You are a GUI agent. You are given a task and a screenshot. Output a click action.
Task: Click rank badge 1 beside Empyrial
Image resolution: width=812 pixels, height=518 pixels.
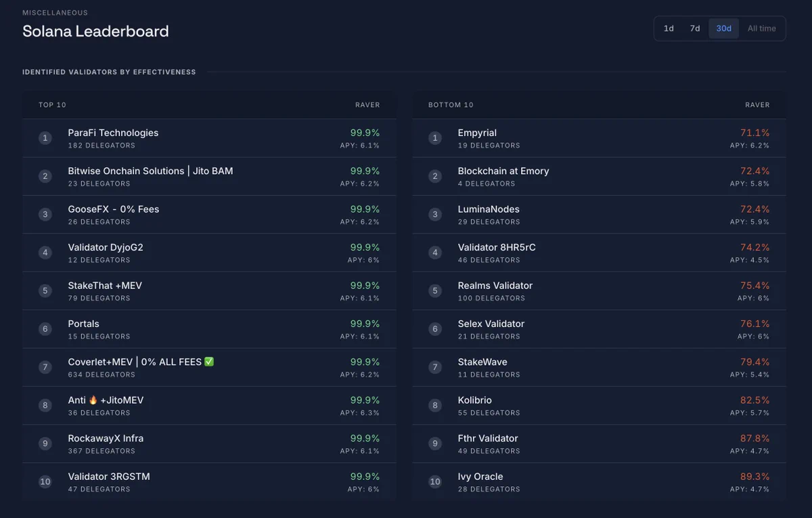coord(435,138)
